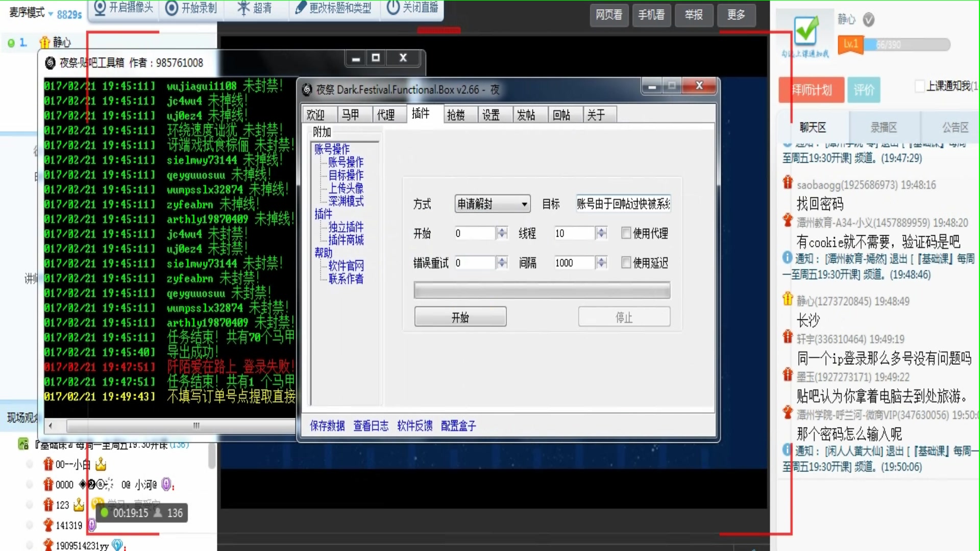Click the 开始 value stepper arrows

tap(502, 233)
